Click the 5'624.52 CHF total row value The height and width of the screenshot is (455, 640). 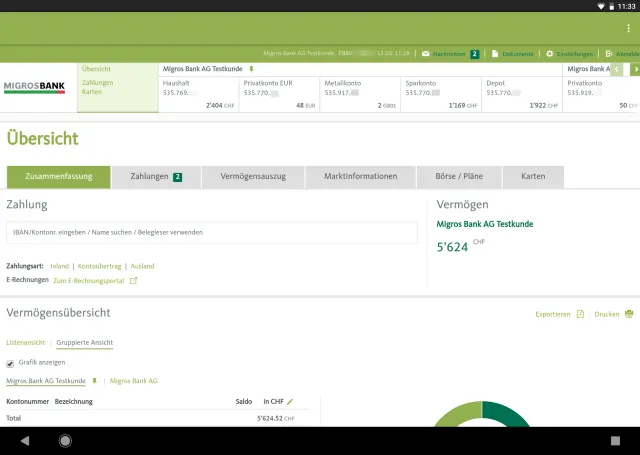(276, 418)
